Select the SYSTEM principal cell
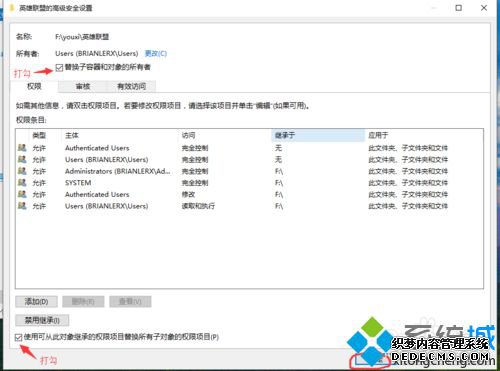Viewport: 500px width, 371px height. 78,183
